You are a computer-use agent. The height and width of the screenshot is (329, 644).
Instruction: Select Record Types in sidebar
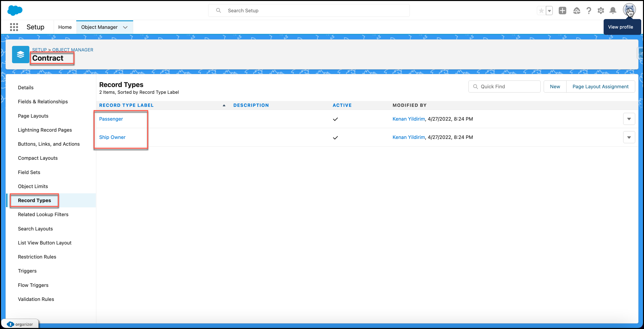point(34,200)
